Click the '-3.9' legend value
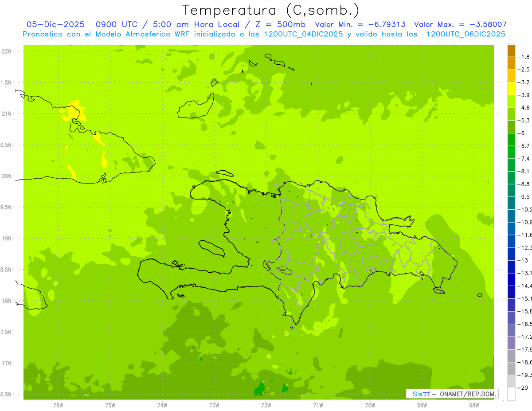 click(x=524, y=95)
